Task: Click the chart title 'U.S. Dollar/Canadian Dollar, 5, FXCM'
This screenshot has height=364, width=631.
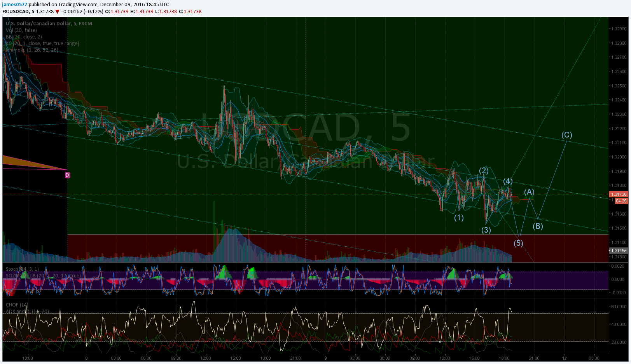Action: click(49, 24)
